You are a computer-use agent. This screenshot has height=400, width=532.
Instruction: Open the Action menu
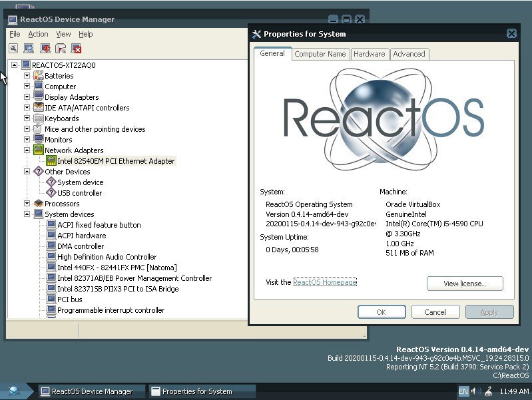tap(38, 34)
